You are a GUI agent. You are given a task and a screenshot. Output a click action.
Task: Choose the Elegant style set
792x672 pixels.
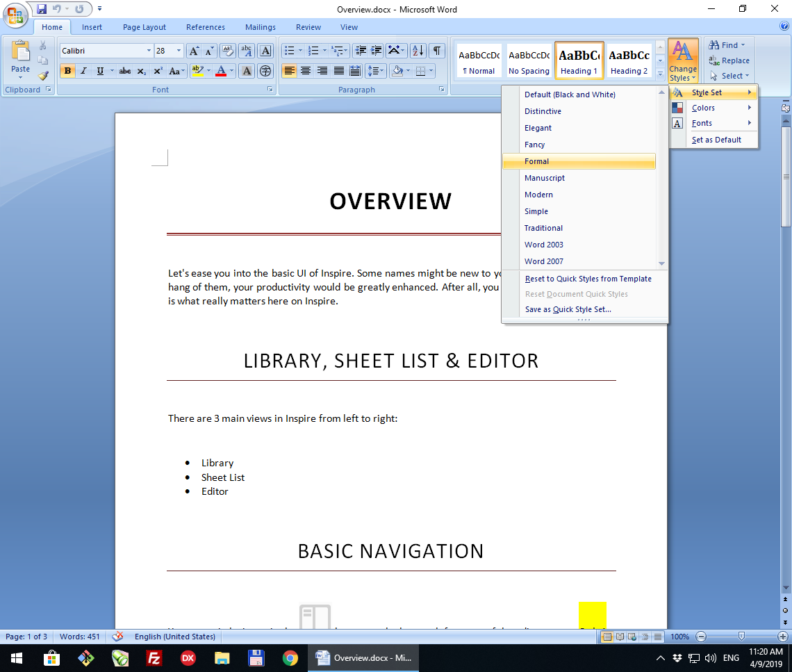point(579,128)
